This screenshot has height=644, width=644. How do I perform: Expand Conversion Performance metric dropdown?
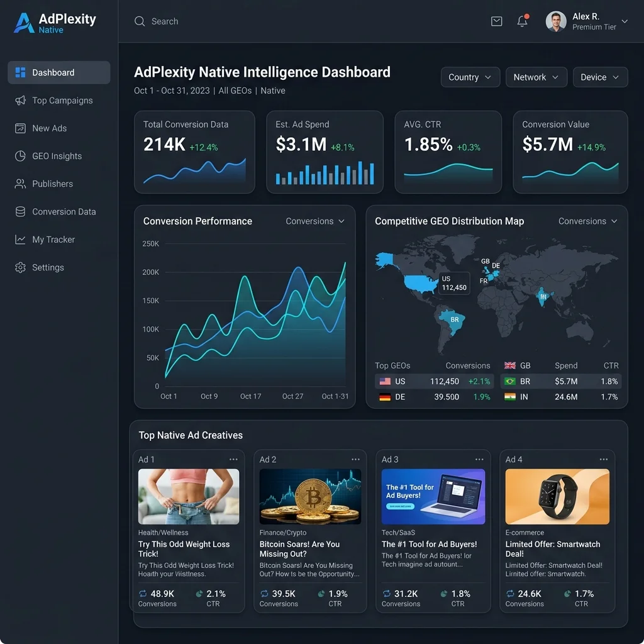point(315,221)
